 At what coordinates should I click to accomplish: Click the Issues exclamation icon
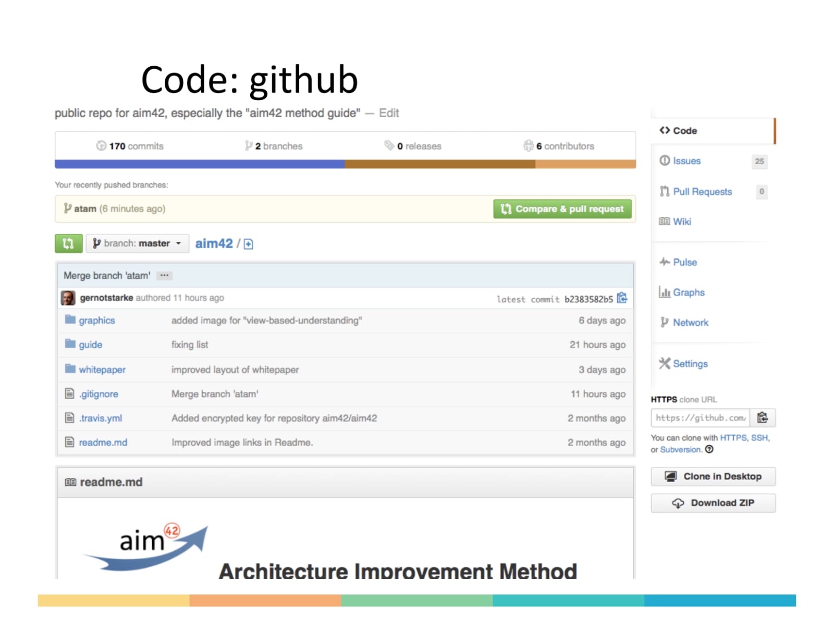click(665, 160)
